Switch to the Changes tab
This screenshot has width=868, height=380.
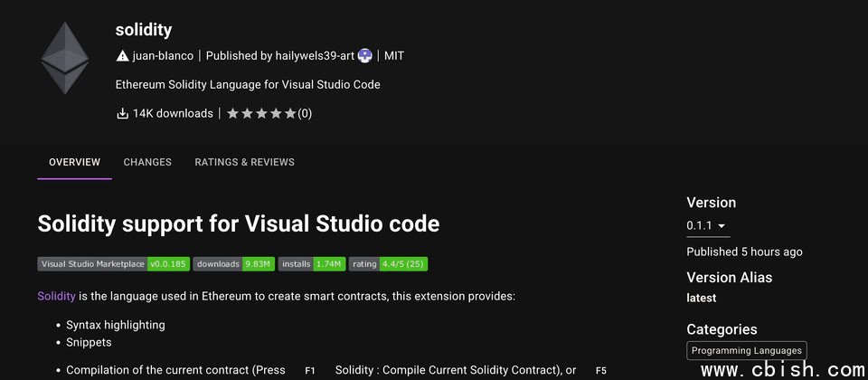[147, 163]
